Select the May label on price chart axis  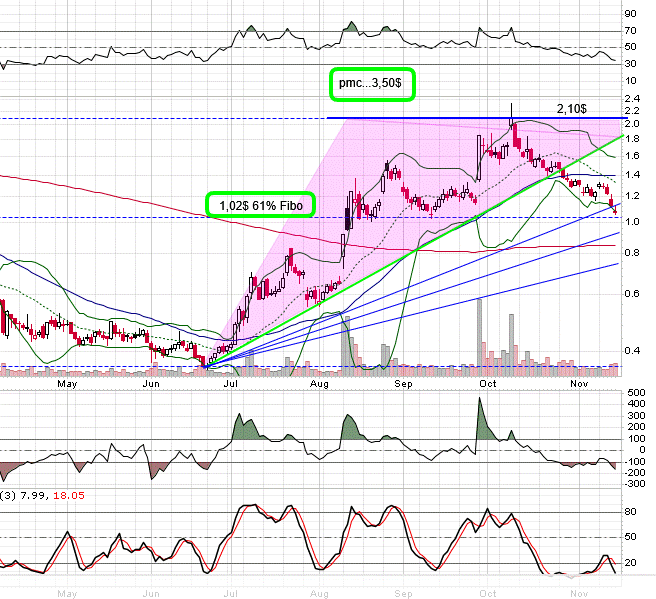pos(67,382)
